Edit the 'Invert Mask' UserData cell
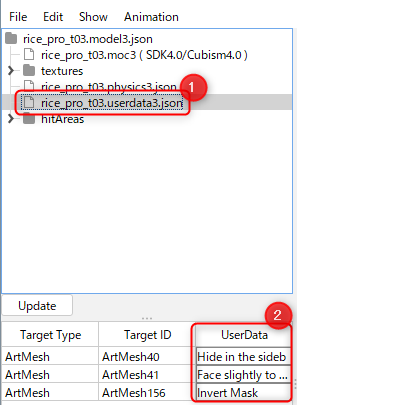400x405 pixels. pos(243,393)
